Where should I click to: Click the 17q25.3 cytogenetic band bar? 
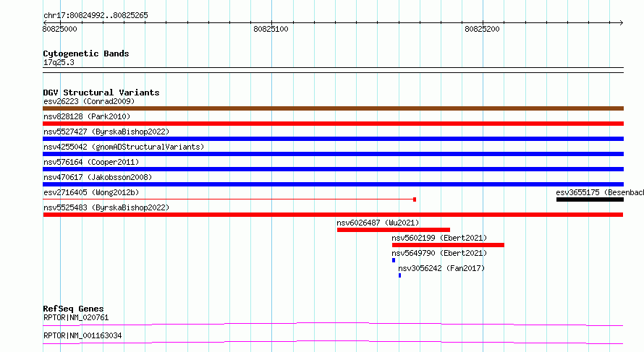coord(333,70)
